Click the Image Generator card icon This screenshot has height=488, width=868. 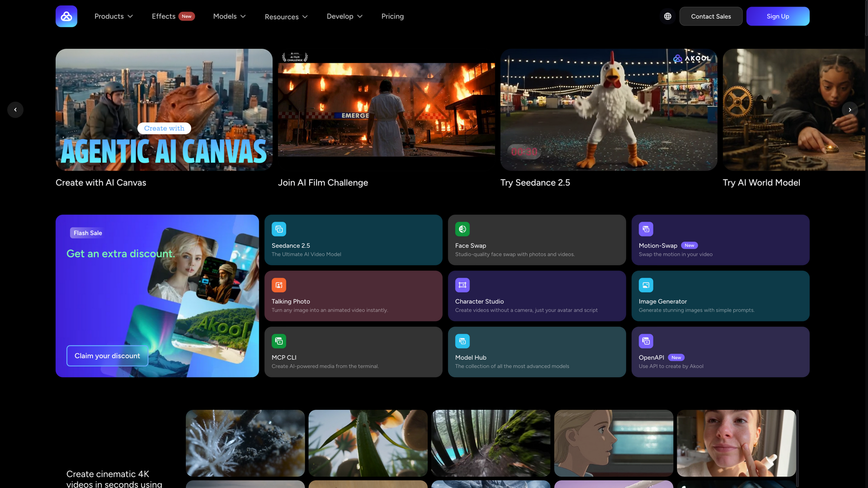(x=646, y=285)
